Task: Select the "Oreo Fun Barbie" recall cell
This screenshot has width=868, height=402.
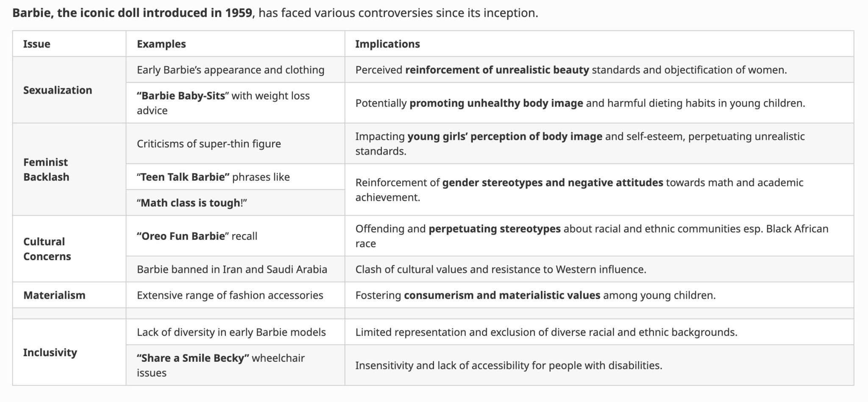Action: tap(197, 236)
